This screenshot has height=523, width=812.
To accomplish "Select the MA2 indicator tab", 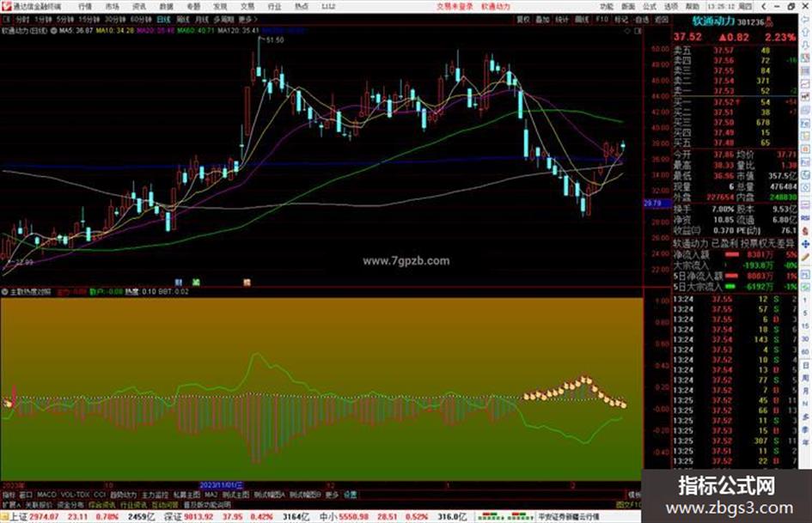I will coord(211,495).
